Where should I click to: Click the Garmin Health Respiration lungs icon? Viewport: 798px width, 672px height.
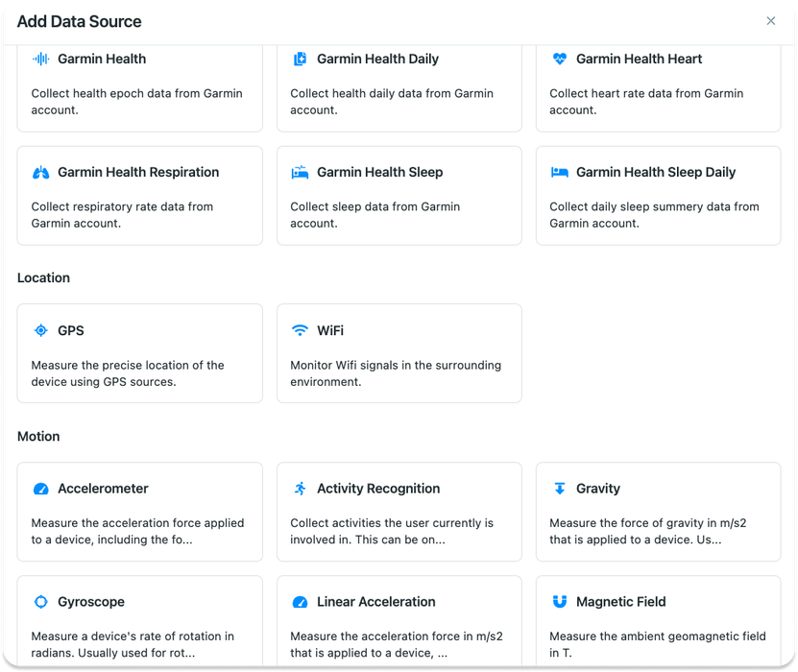tap(40, 173)
